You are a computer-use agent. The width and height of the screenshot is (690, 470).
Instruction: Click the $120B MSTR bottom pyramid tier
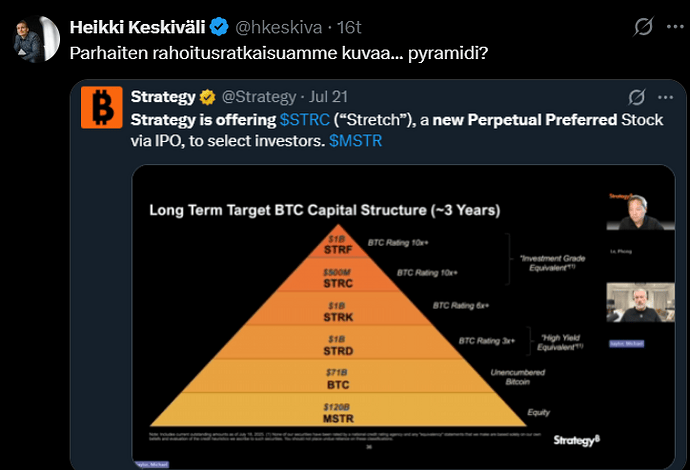336,412
